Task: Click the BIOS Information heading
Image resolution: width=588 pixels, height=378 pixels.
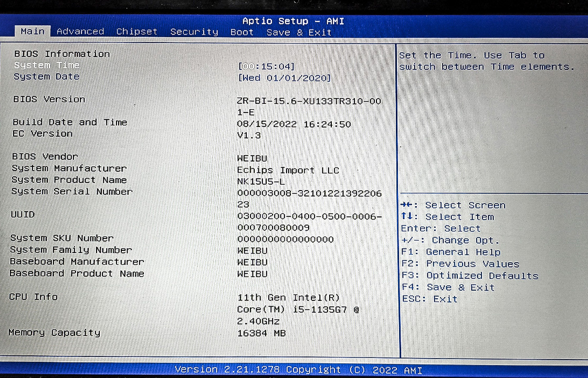Action: (x=62, y=54)
